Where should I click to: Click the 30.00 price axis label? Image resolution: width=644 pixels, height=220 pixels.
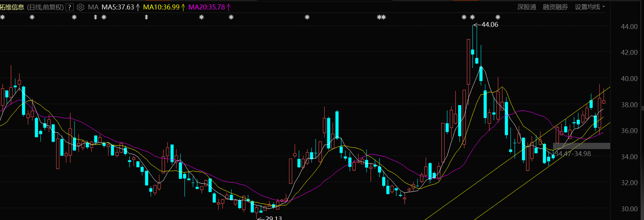629,209
